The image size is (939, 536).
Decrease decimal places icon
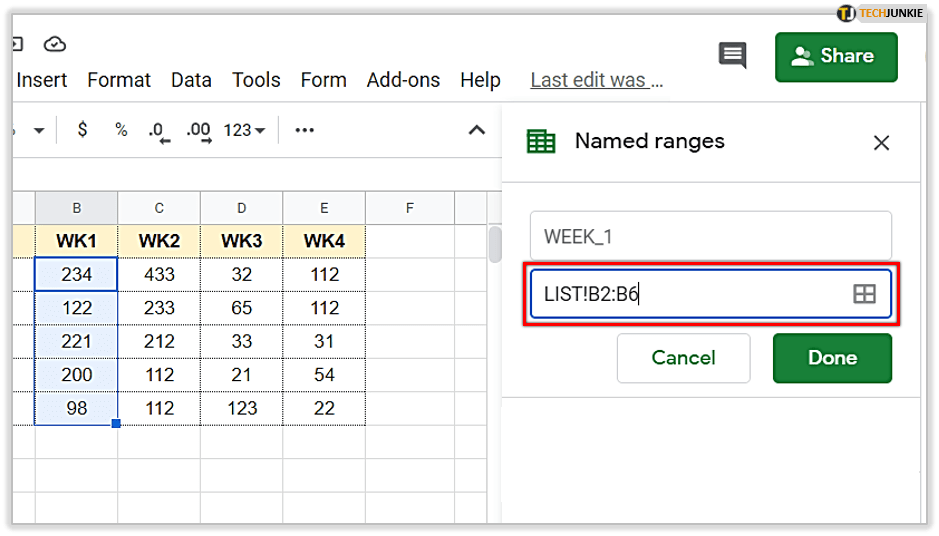[158, 131]
